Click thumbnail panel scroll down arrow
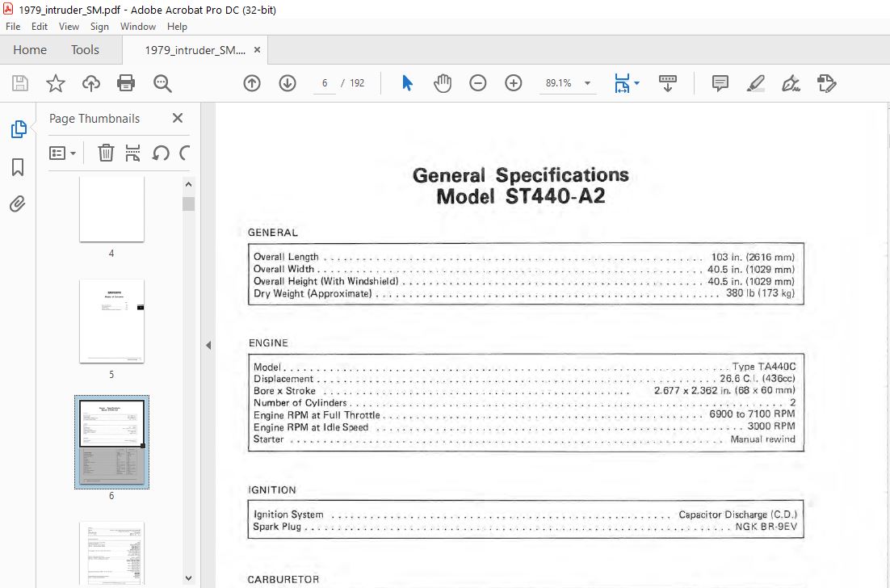 click(188, 578)
